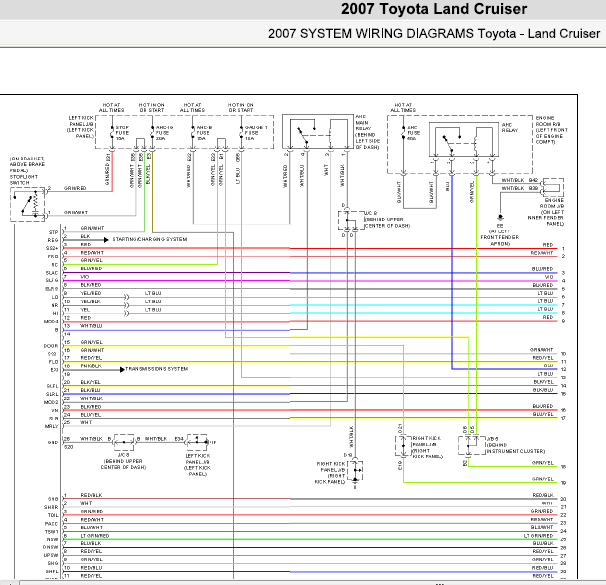Click the 'REG' terminal label
606x585 pixels.
click(x=53, y=240)
